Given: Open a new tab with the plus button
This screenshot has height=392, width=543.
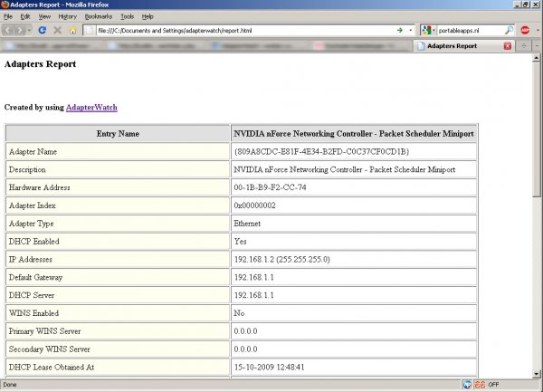Looking at the screenshot, I should point(524,46).
